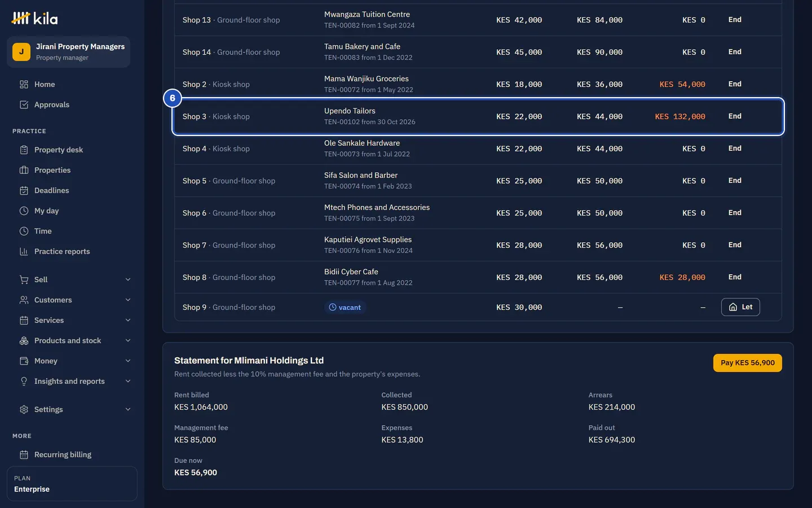The height and width of the screenshot is (508, 812).
Task: Open Recurring billing via its calendar icon
Action: tap(24, 454)
